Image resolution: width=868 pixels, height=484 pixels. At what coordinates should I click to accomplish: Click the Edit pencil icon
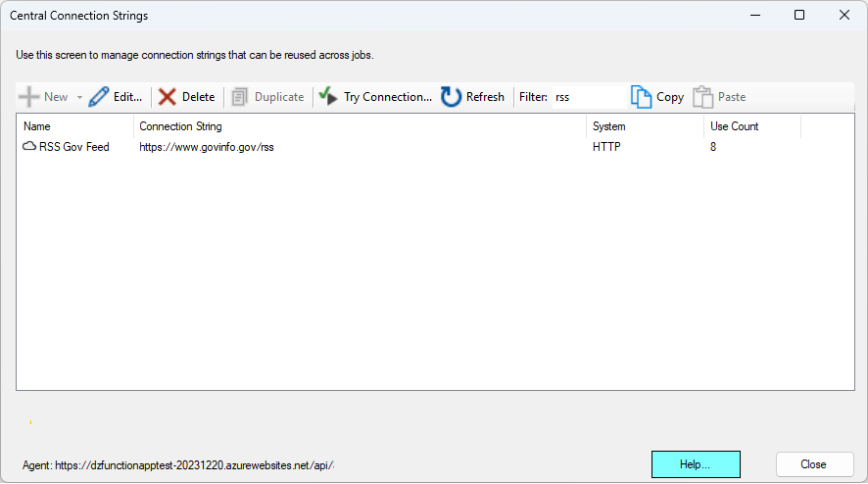99,97
